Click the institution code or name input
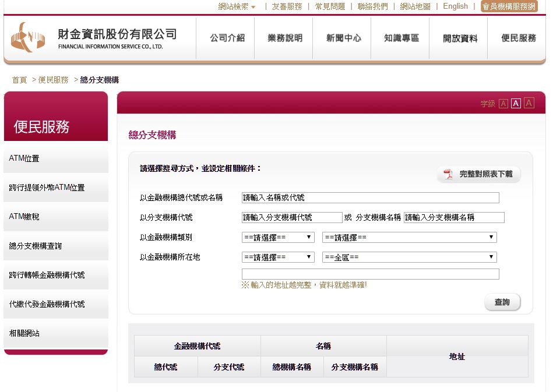Screen dimensions: 560x392 pos(370,197)
